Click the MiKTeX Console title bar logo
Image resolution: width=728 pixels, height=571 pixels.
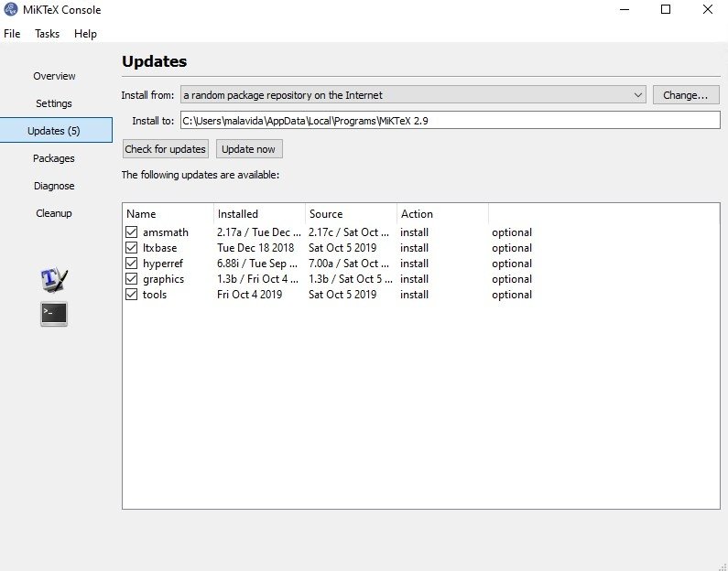(x=11, y=9)
